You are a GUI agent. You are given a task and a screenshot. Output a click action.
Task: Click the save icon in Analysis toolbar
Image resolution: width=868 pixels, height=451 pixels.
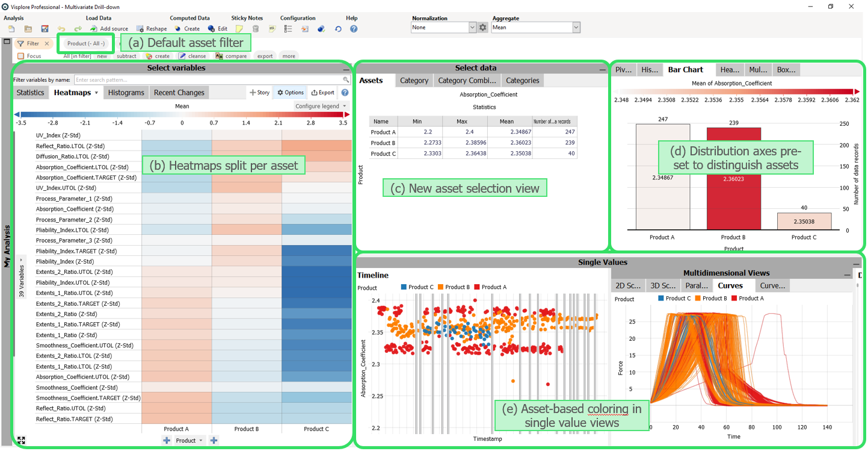tap(45, 29)
